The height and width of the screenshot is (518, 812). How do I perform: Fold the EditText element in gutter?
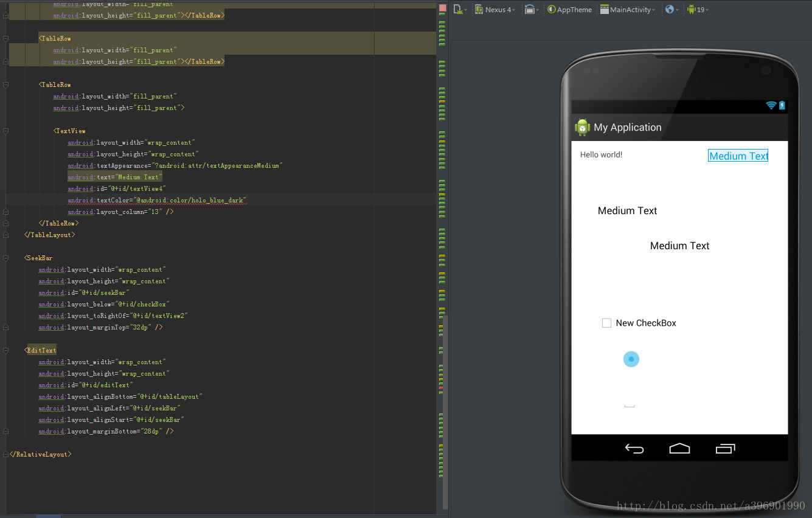[x=5, y=350]
